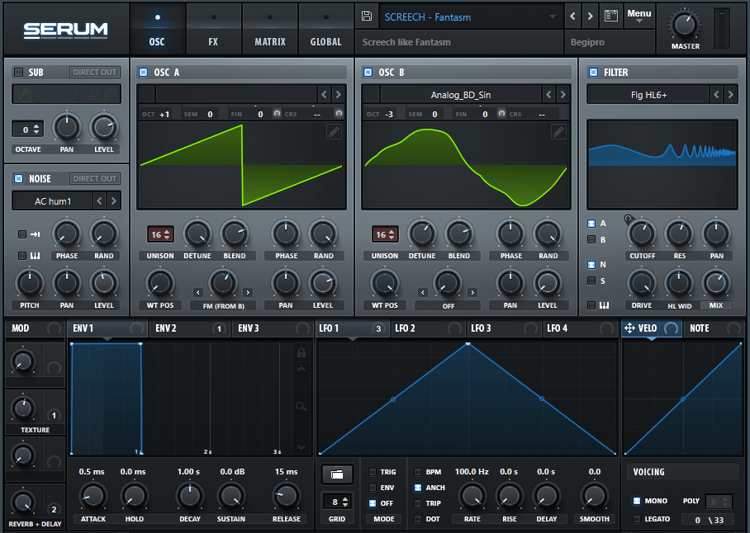
Task: Change the OSC A unison voice count stepper
Action: [x=160, y=234]
